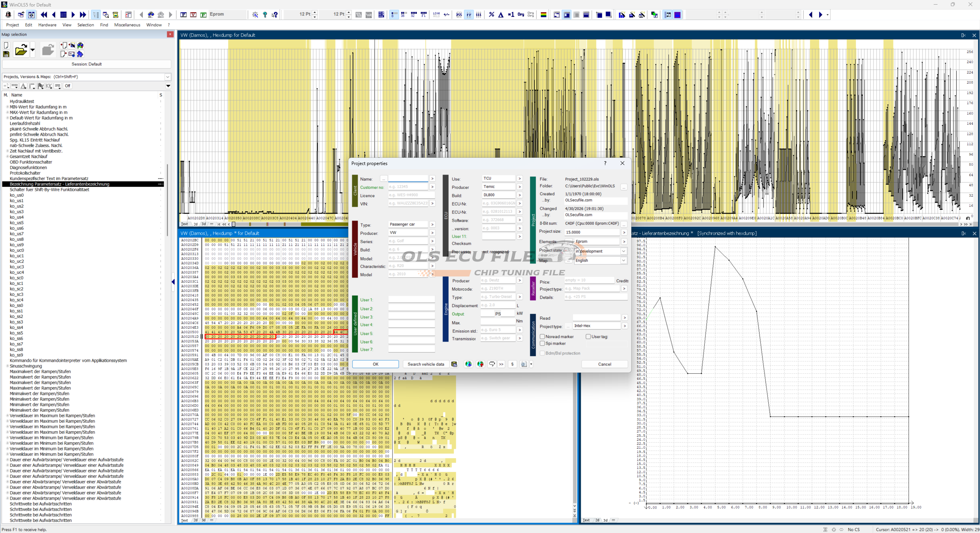
Task: Open Projects, Versions & Maps dropdown
Action: [x=167, y=77]
